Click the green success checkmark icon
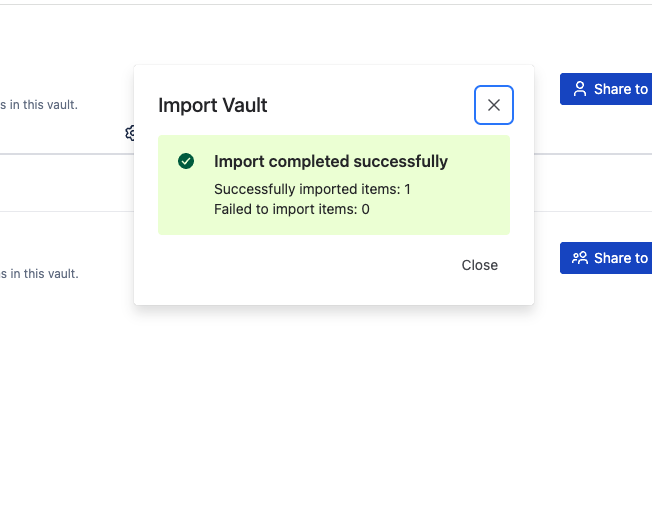 186,161
